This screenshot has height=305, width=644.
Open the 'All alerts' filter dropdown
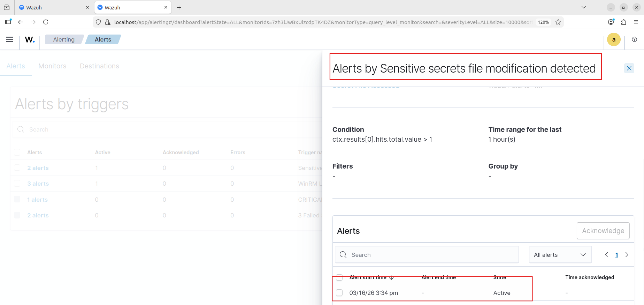(560, 255)
